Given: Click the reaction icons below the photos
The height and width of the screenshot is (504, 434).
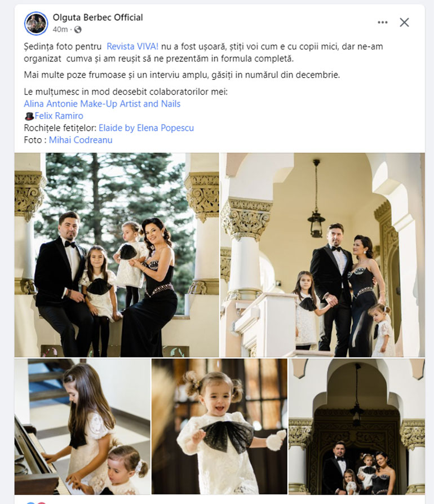Looking at the screenshot, I should [x=36, y=502].
